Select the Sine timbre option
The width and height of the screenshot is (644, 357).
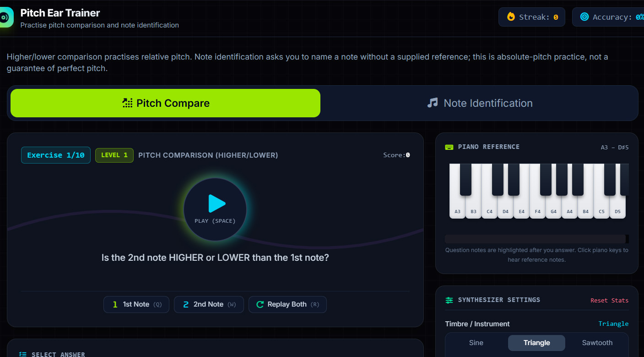click(476, 343)
